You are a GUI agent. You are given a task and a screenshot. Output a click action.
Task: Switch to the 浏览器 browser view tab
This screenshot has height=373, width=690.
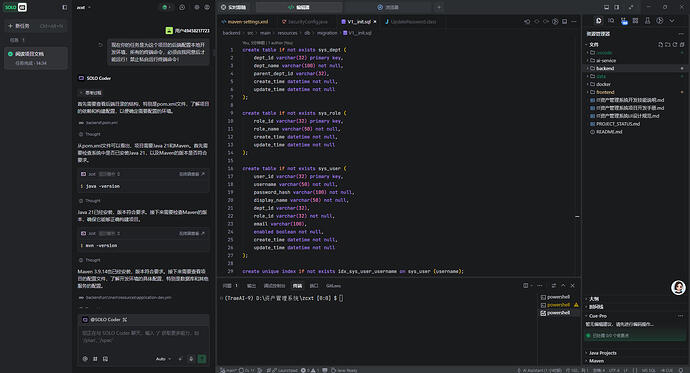[388, 7]
